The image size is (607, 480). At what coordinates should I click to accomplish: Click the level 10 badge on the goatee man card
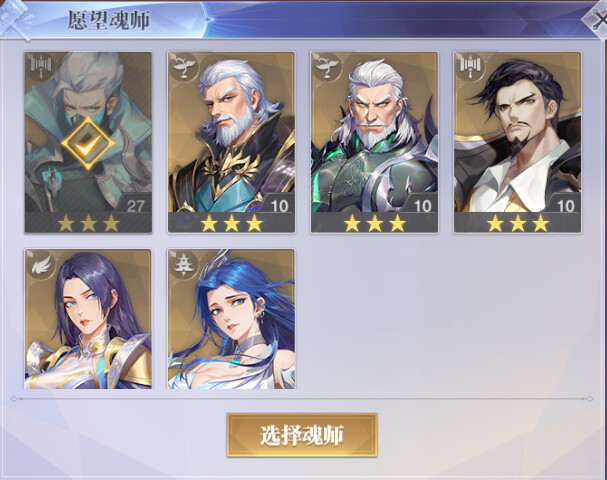(565, 205)
